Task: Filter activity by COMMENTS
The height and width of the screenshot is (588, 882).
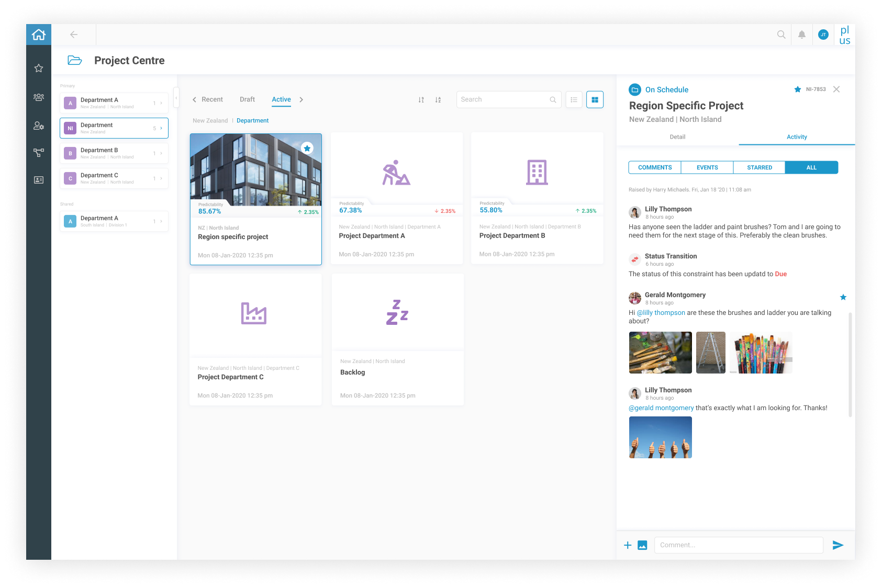Action: tap(654, 167)
